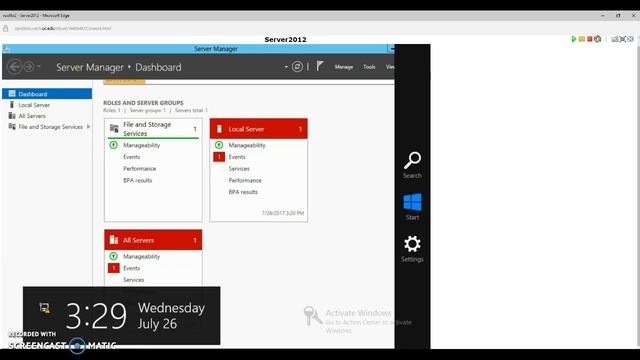
Task: Open the Settings charm
Action: [412, 249]
